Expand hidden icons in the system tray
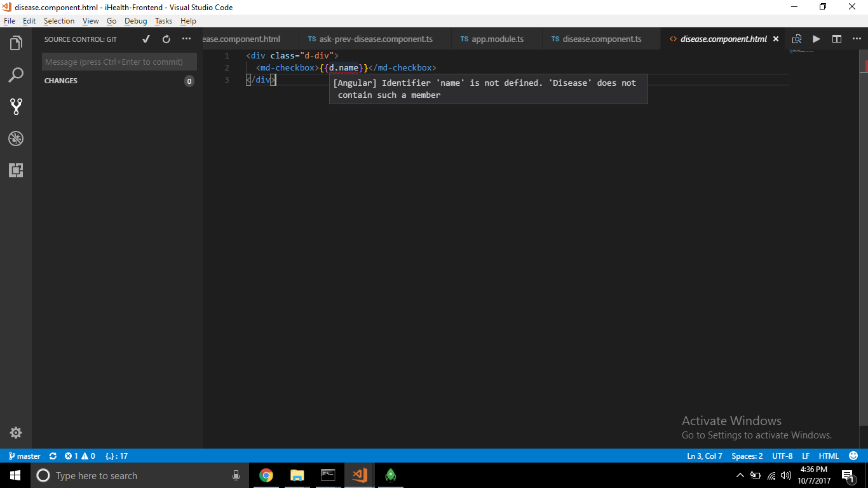 (x=739, y=475)
